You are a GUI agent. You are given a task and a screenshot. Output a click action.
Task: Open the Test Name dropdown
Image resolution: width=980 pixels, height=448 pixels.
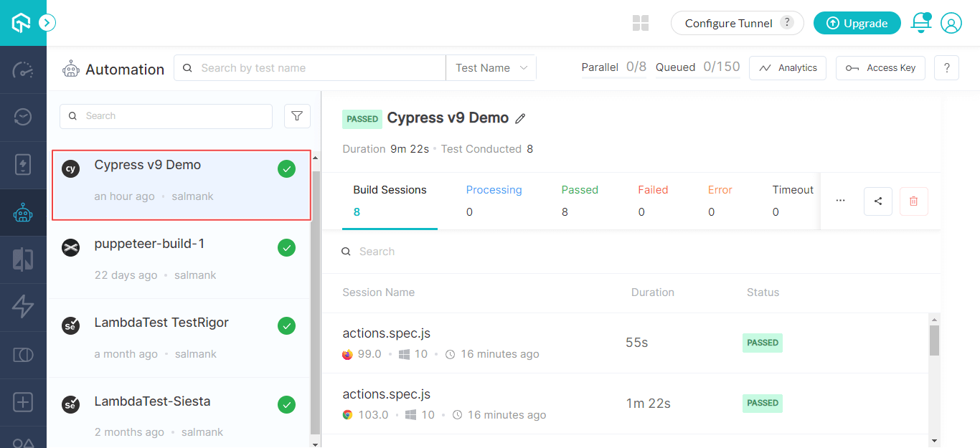(491, 68)
